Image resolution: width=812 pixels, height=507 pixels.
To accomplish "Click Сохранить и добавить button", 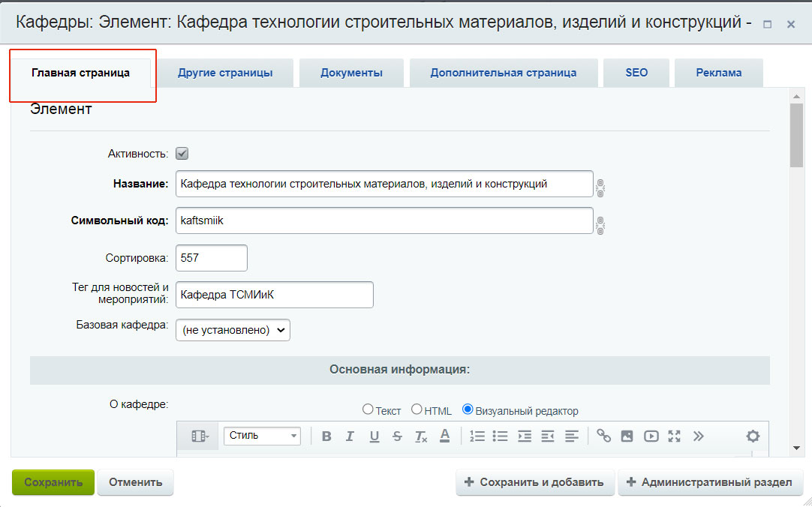I will pyautogui.click(x=534, y=482).
